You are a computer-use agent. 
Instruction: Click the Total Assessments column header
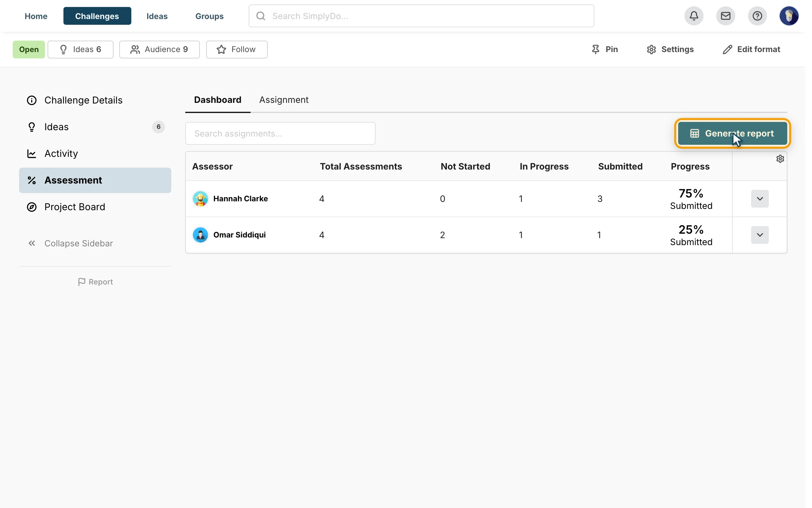(x=361, y=166)
